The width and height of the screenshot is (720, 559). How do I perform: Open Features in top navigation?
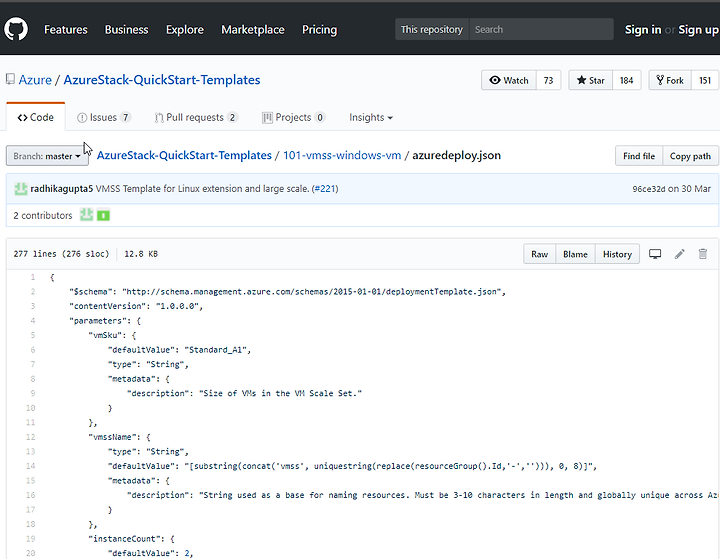pos(66,29)
